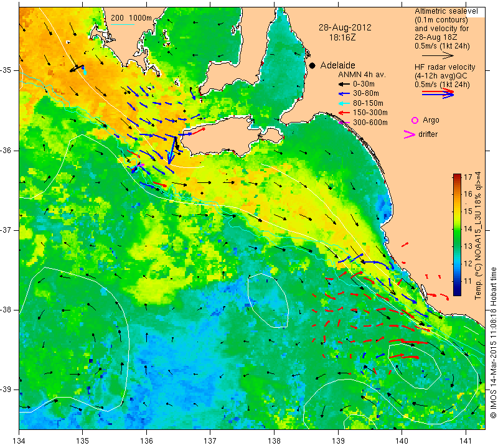Click the black 0-30m legend arrow

click(x=343, y=84)
